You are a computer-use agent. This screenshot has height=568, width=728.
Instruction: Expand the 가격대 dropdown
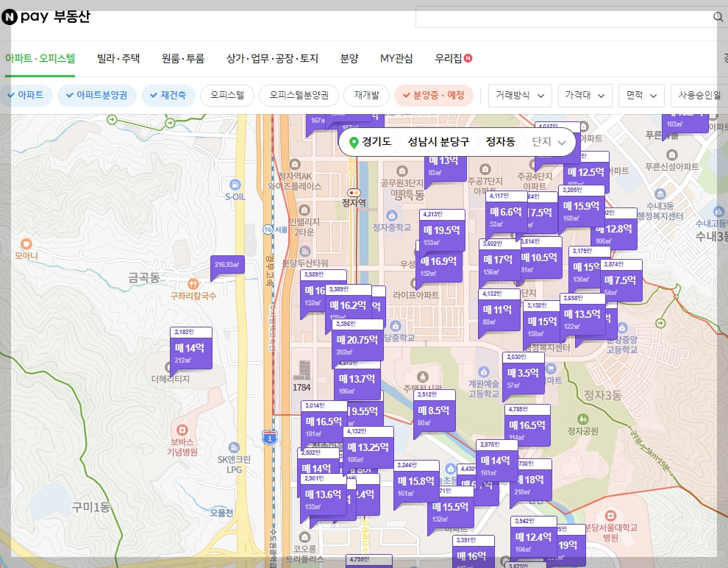tap(585, 95)
